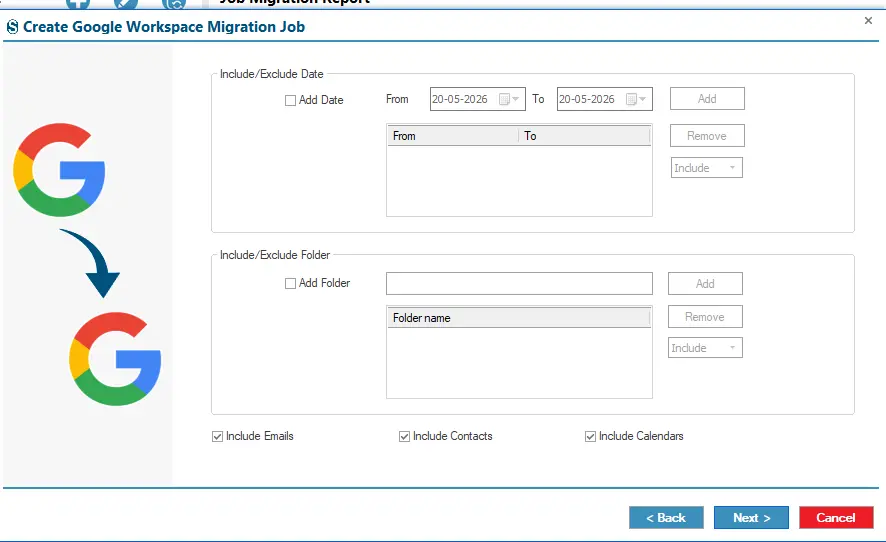Viewport: 886px width, 542px height.
Task: Click Add button in folder section
Action: click(x=705, y=284)
